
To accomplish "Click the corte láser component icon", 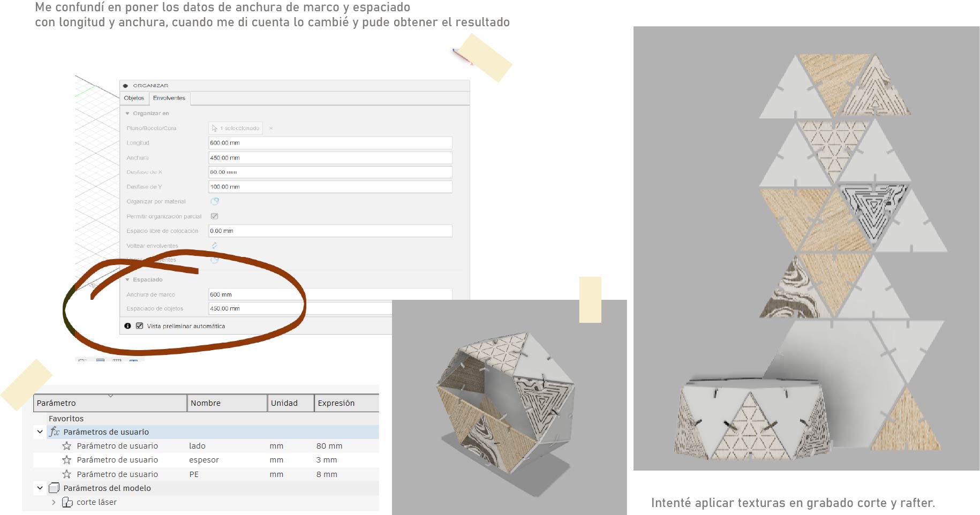I will click(x=67, y=502).
